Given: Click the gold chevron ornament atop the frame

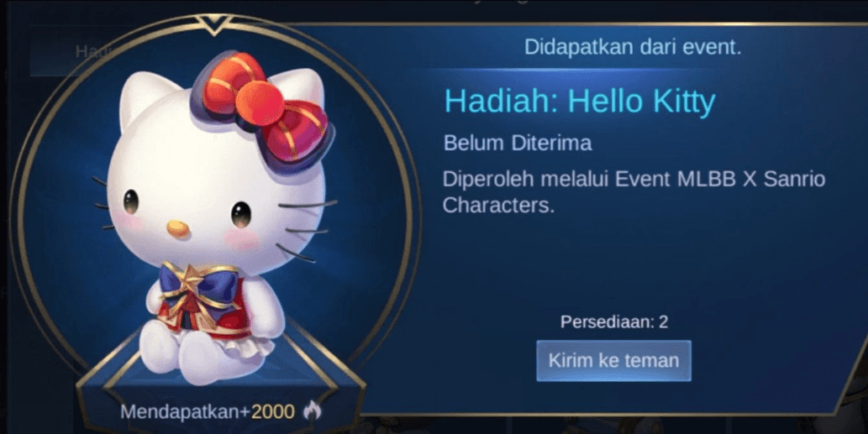Looking at the screenshot, I should pos(213,24).
